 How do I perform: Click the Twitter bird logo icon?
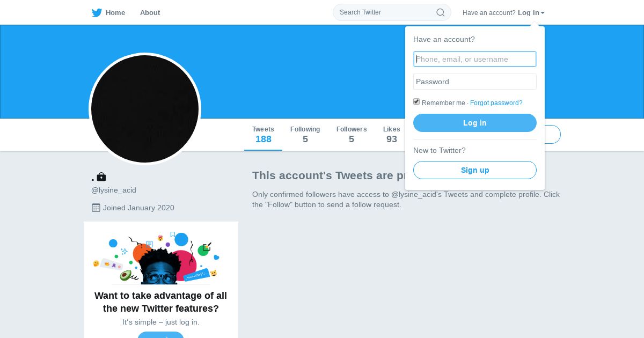tap(97, 13)
